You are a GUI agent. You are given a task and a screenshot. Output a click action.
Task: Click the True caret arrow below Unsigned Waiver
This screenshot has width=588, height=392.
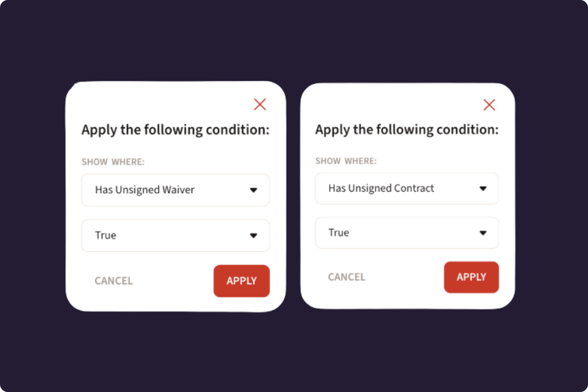click(x=253, y=236)
